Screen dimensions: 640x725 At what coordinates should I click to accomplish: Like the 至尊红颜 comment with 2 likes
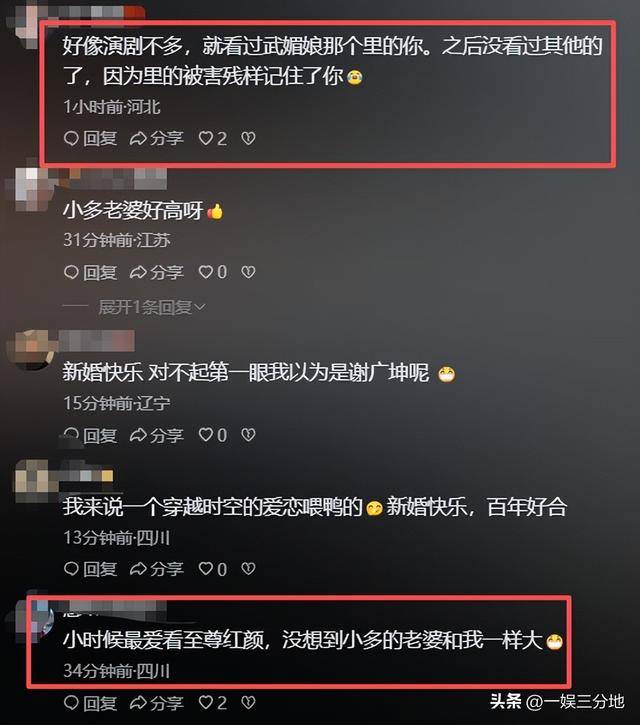[x=213, y=703]
